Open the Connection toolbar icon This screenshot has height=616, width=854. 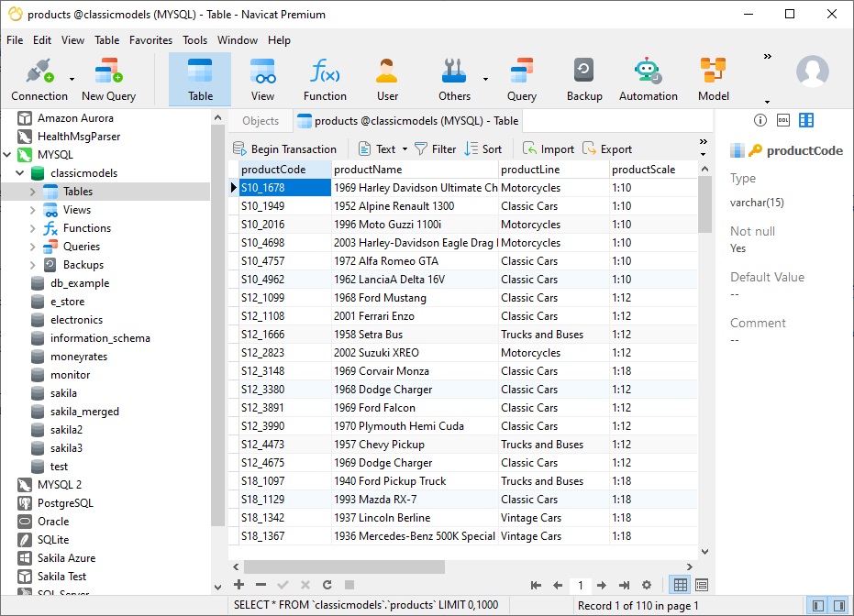(39, 80)
